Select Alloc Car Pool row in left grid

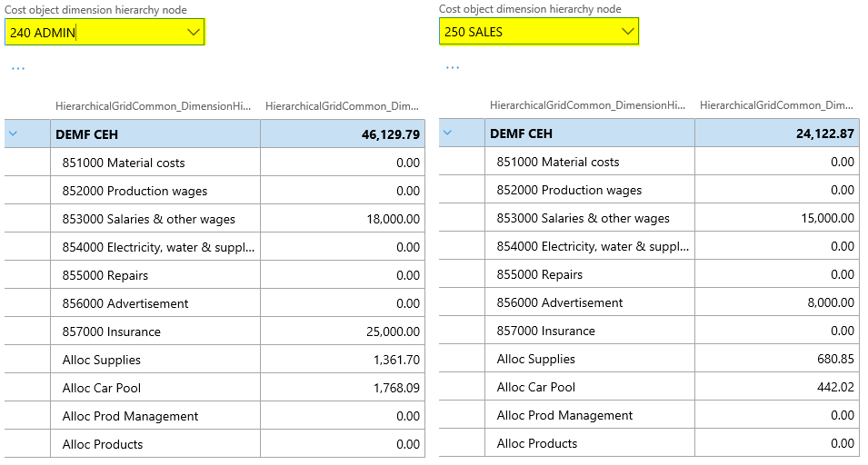click(x=102, y=388)
